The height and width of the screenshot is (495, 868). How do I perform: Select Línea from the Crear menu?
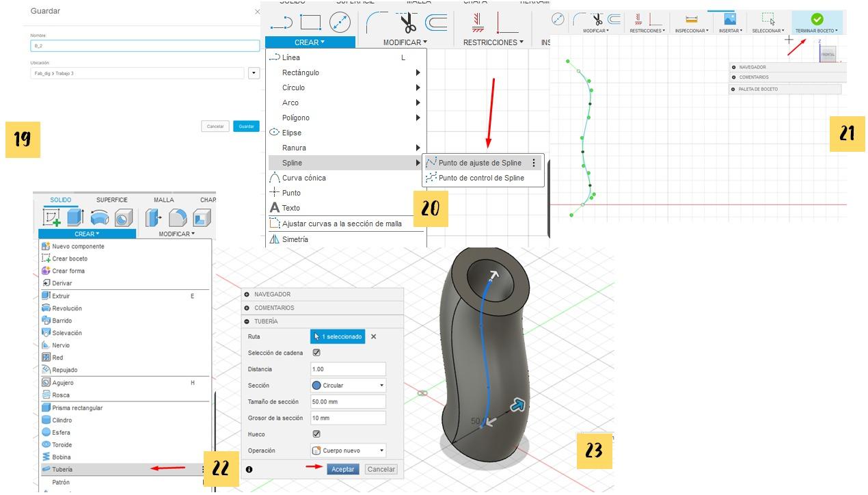346,57
